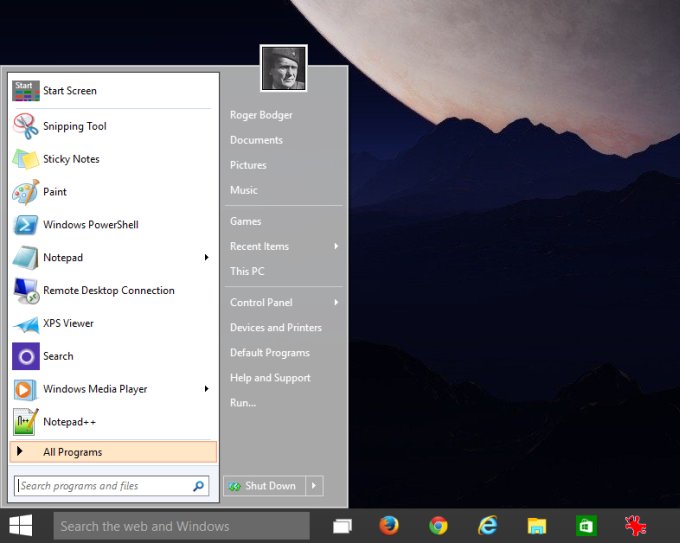This screenshot has height=543, width=680.
Task: Expand the Windows Media Player jump list arrow
Action: pos(207,389)
